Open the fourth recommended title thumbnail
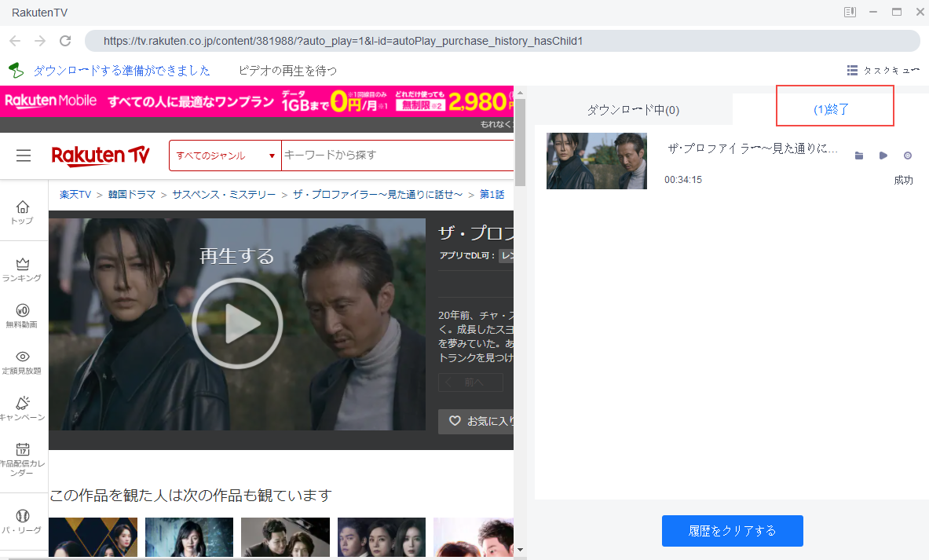The width and height of the screenshot is (929, 560). (382, 537)
